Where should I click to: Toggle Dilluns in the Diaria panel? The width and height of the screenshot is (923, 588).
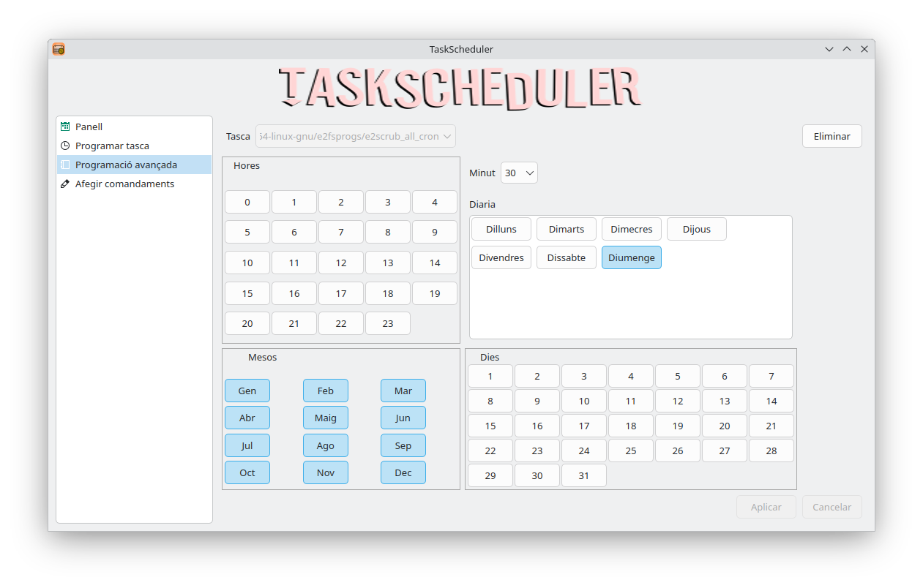(x=501, y=229)
